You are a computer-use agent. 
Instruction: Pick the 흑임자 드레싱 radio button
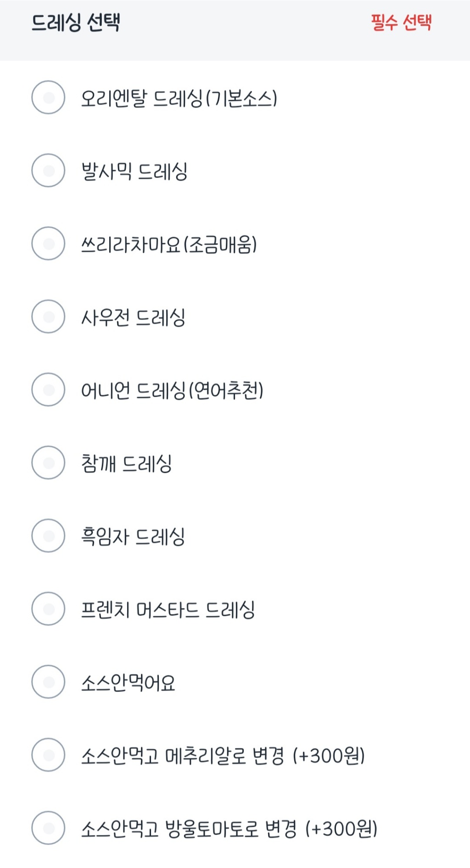[48, 536]
